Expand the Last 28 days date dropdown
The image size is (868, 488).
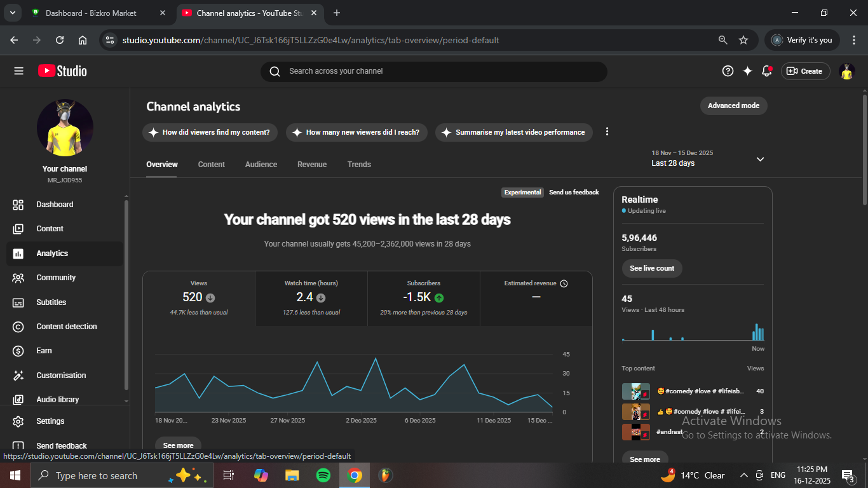(x=760, y=159)
